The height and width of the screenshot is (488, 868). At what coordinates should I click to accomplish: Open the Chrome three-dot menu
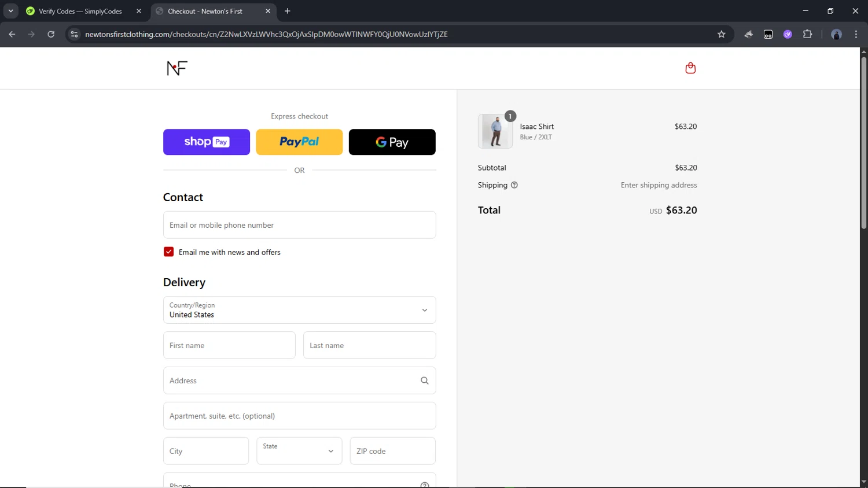click(856, 34)
